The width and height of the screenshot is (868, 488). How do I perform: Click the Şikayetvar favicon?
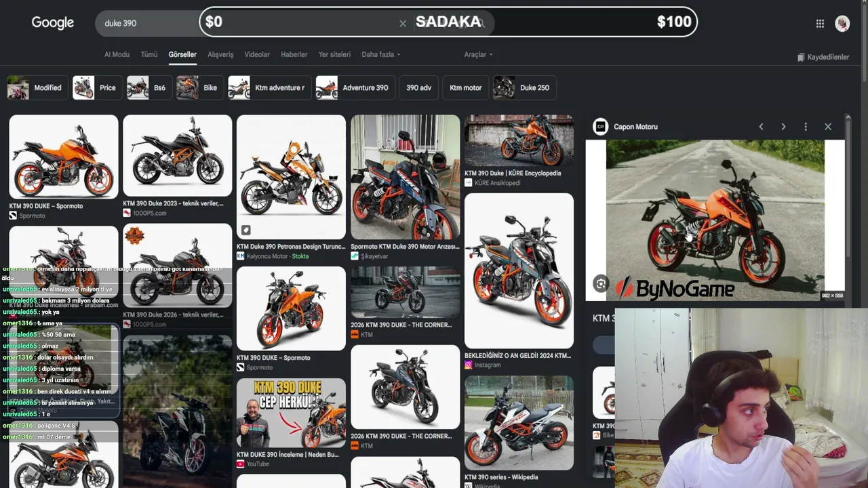pyautogui.click(x=355, y=256)
